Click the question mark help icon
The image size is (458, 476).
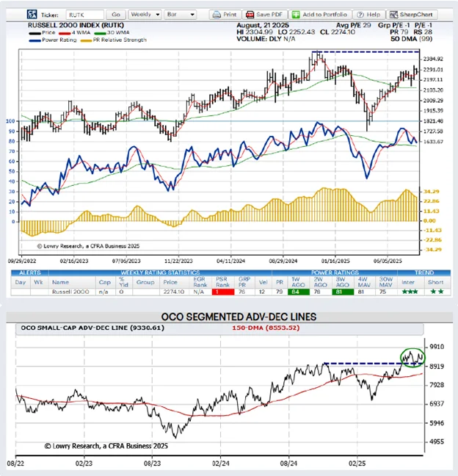[x=360, y=15]
